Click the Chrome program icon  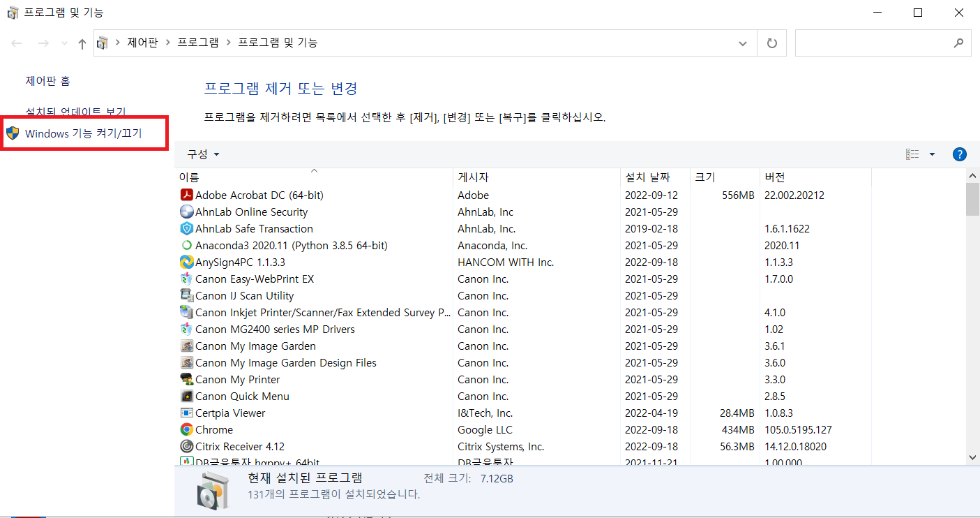pyautogui.click(x=186, y=430)
